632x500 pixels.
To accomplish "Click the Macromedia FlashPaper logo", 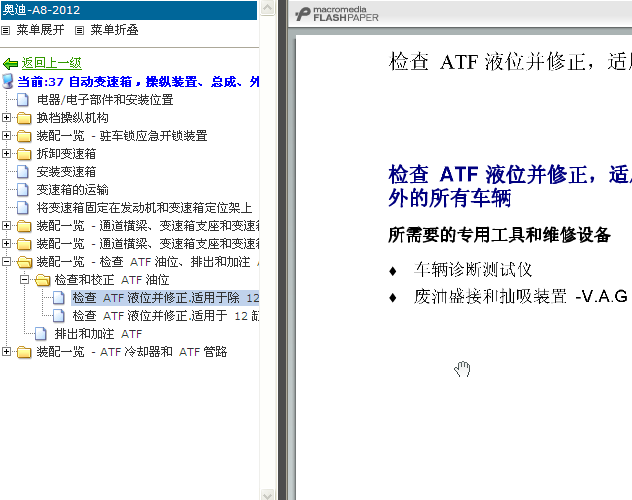I will point(337,14).
